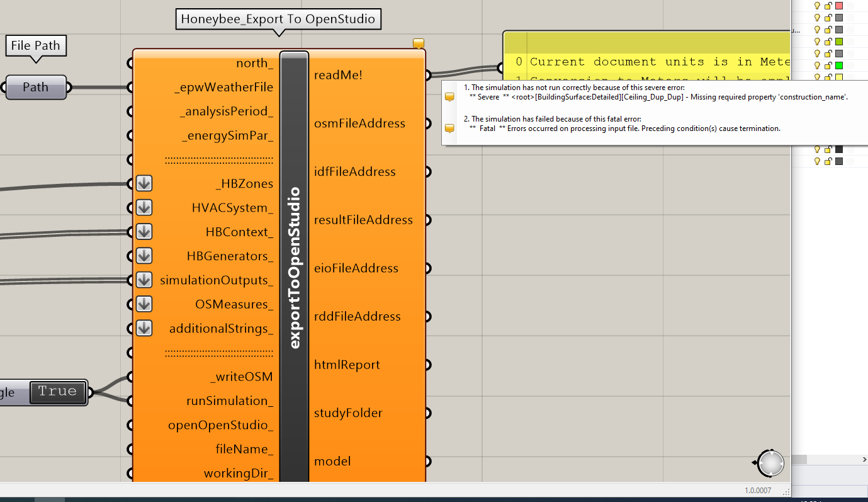
Task: Click the runSimulation_ input label
Action: coord(230,401)
